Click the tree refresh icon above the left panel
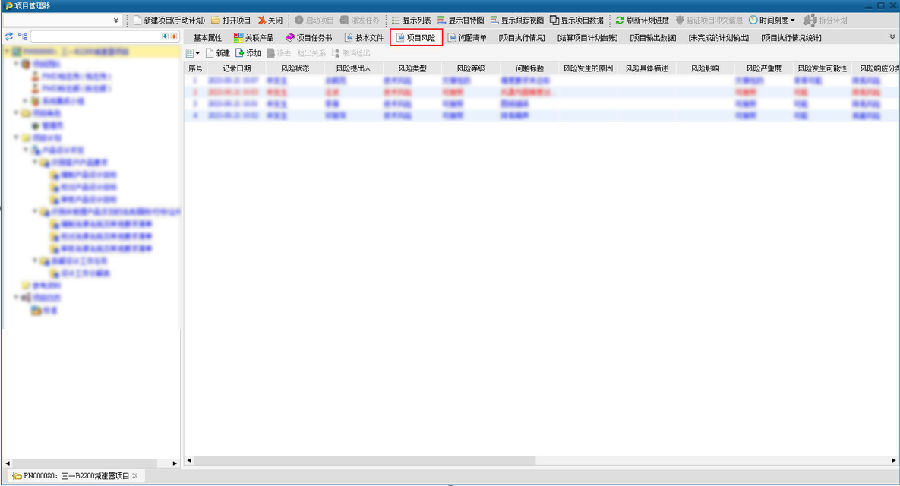 (9, 36)
